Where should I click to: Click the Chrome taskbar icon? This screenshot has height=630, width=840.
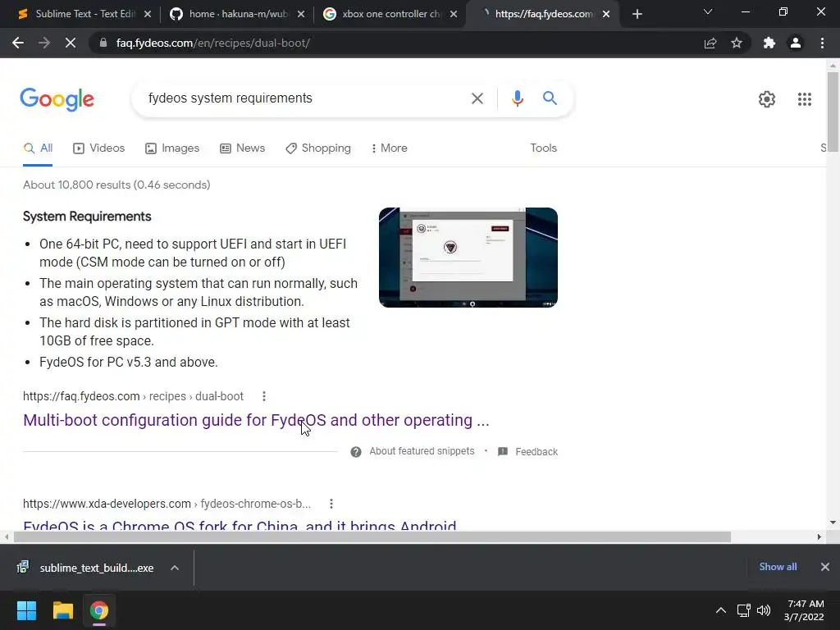click(99, 610)
